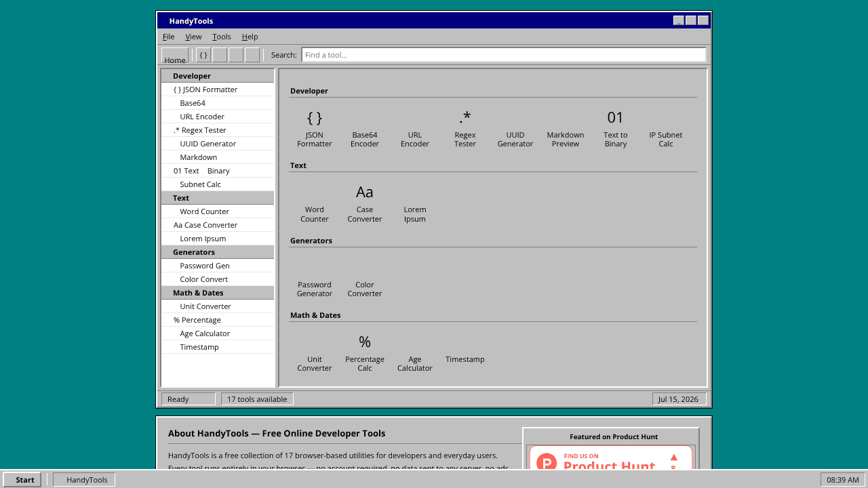Select URL Encoder in the sidebar list

pyautogui.click(x=218, y=117)
